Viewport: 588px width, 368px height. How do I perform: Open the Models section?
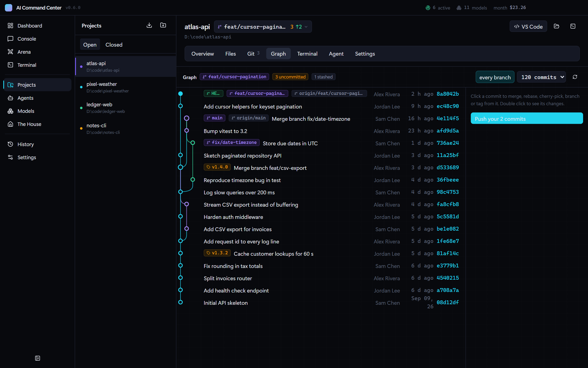click(x=38, y=111)
